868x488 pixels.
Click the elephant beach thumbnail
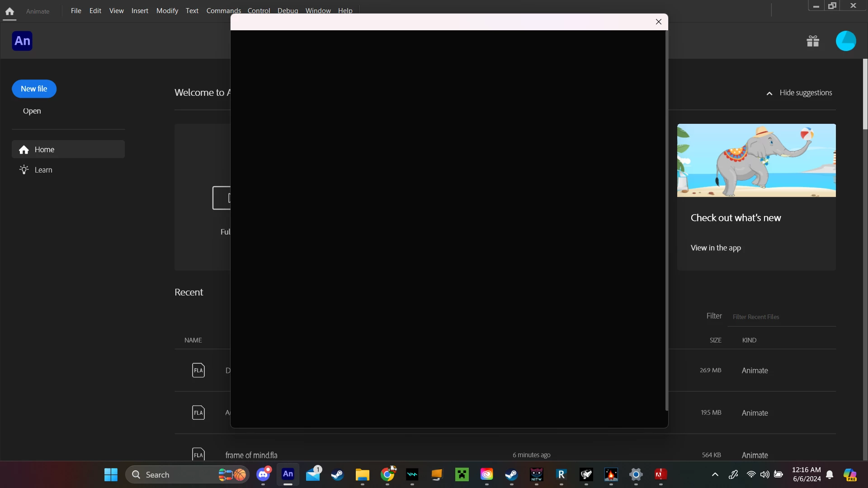756,160
